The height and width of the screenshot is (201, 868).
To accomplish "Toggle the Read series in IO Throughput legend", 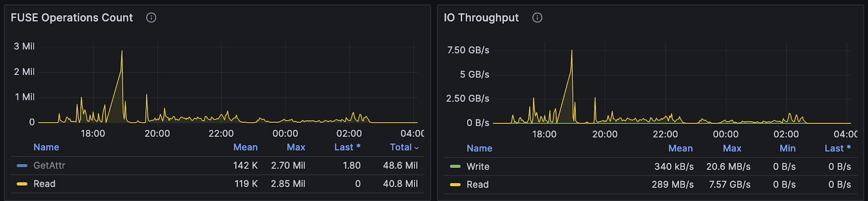I will click(477, 185).
